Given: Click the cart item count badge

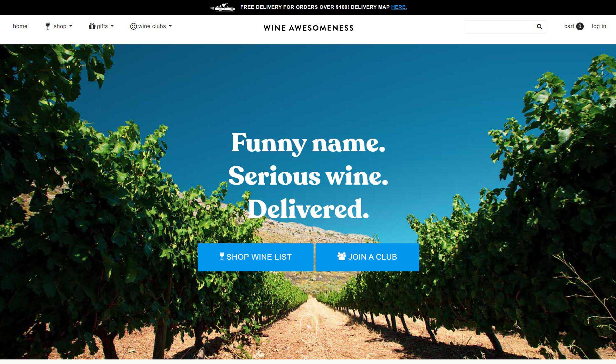Looking at the screenshot, I should point(580,26).
